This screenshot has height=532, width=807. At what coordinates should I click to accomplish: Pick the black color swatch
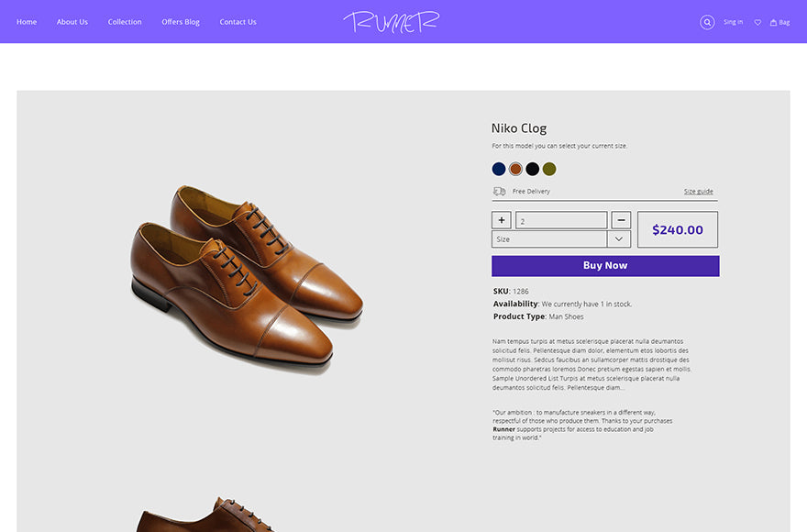pyautogui.click(x=532, y=169)
